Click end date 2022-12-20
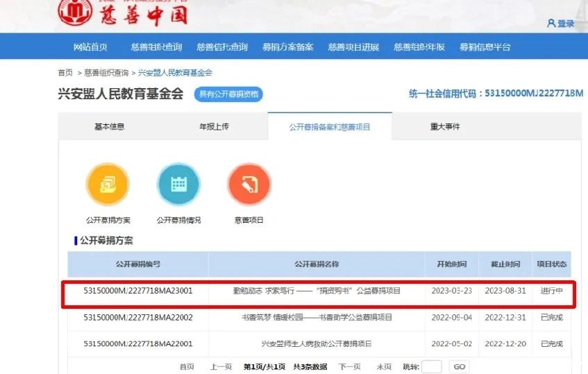Image resolution: width=588 pixels, height=374 pixels. [505, 343]
